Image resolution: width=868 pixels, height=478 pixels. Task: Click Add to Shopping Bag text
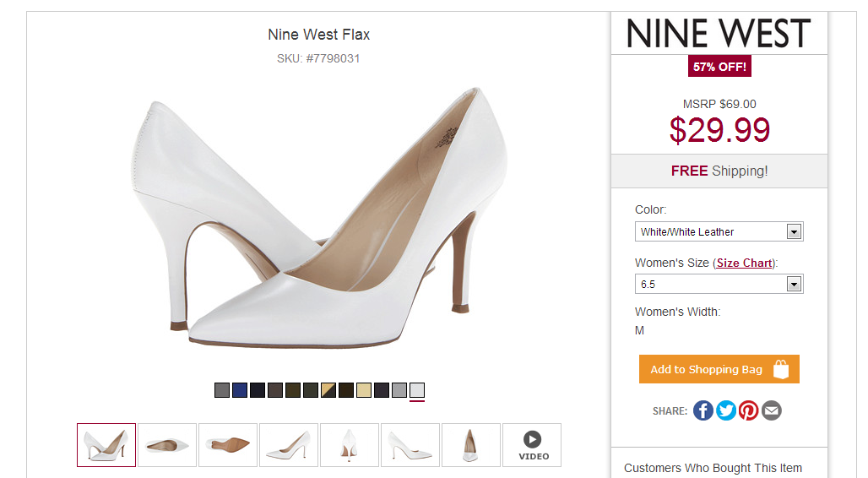[x=706, y=369]
